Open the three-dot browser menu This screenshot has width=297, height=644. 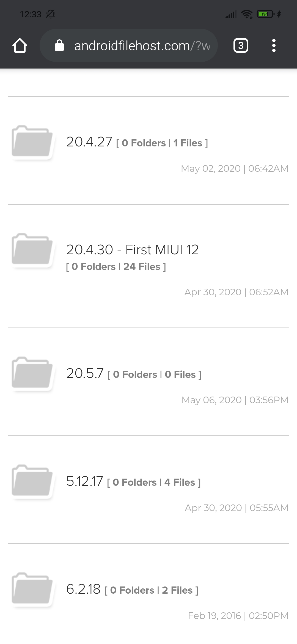coord(274,45)
